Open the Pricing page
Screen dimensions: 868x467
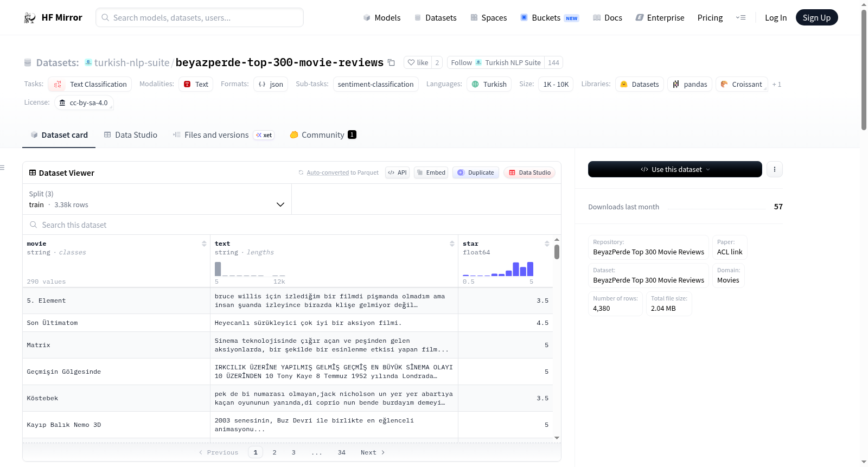tap(710, 18)
